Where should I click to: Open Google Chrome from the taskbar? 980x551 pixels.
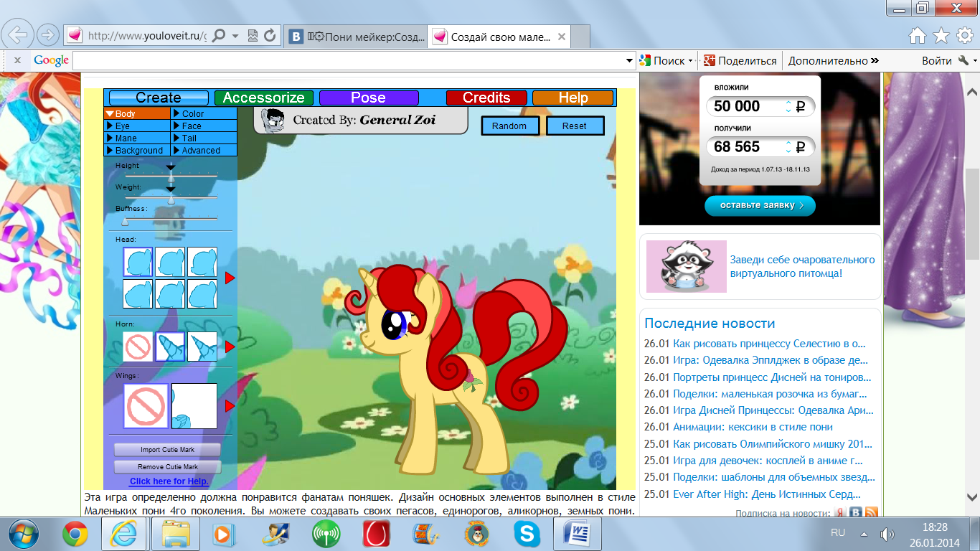tap(75, 534)
